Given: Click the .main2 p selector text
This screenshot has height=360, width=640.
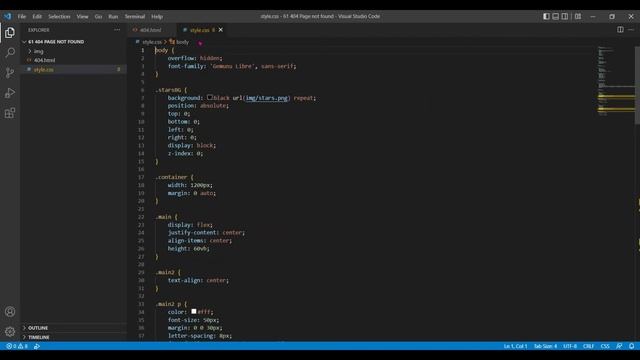Looking at the screenshot, I should point(168,304).
